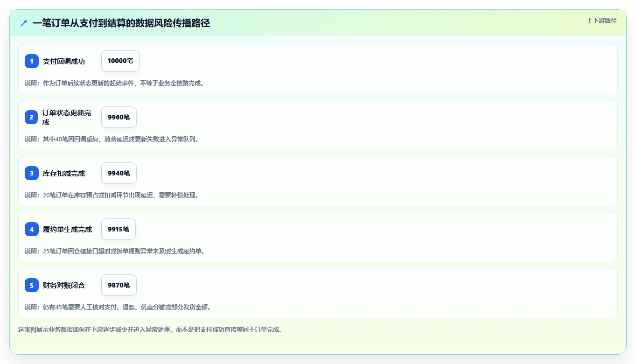Select the 9915笔 value chip
Screen dimensions: 636x364
pyautogui.click(x=119, y=229)
